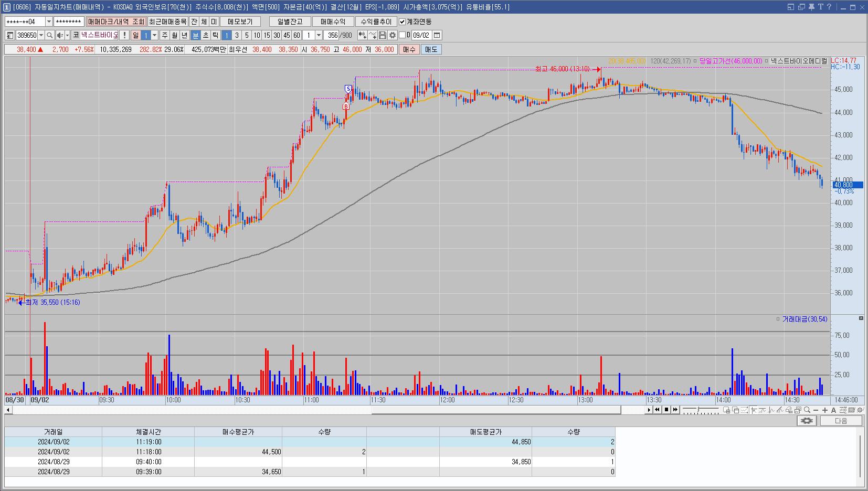Open the daily period number dropdown
868x491 pixels.
tap(154, 35)
